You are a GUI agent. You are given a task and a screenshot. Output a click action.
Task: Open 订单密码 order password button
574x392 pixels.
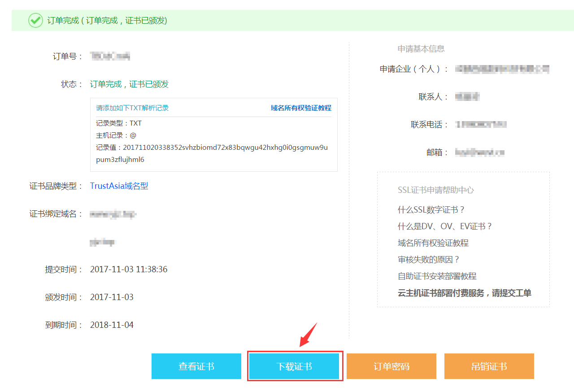(x=391, y=366)
